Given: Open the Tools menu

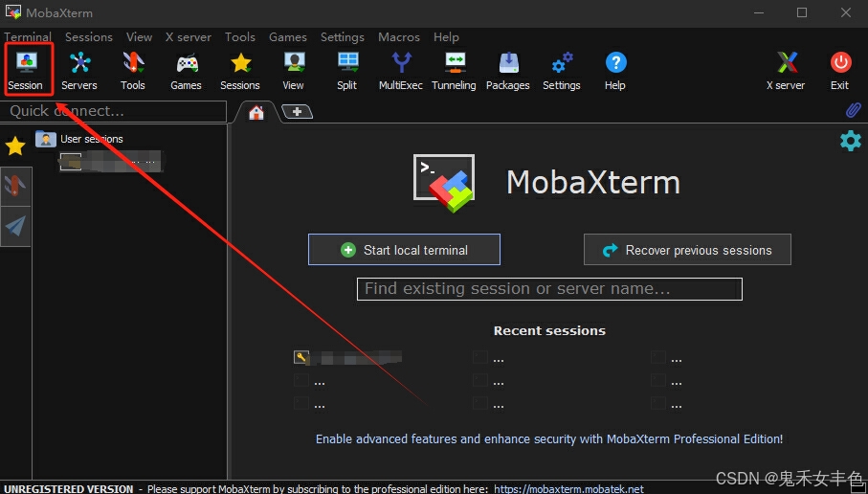Looking at the screenshot, I should click(x=239, y=37).
